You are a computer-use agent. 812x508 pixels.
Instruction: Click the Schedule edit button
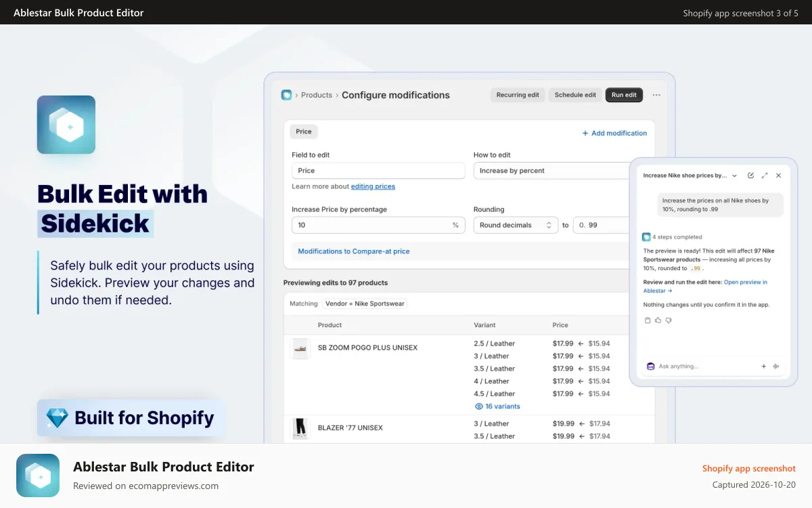(575, 95)
